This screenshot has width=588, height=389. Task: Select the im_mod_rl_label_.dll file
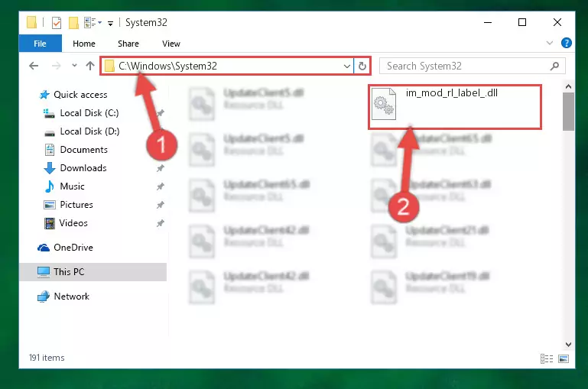point(455,107)
